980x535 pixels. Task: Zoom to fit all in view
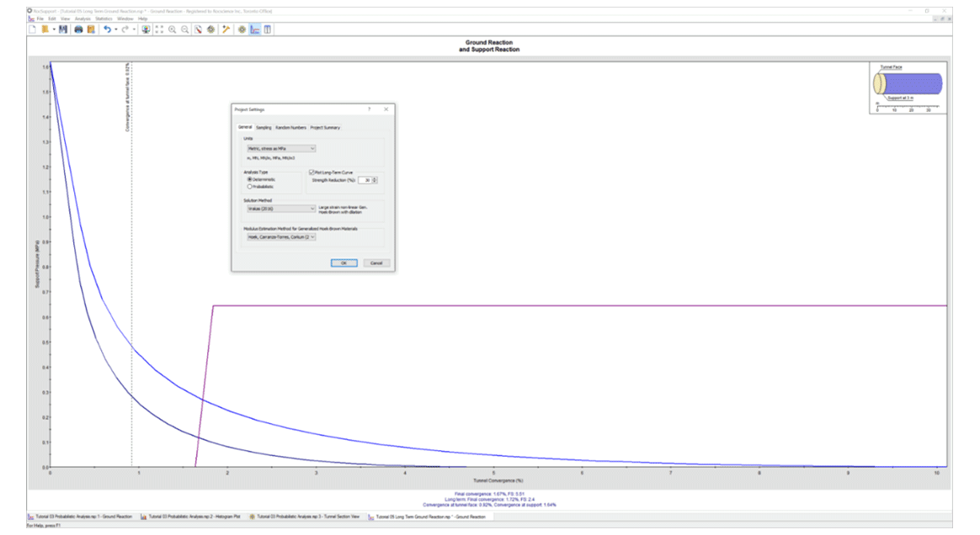(x=159, y=29)
